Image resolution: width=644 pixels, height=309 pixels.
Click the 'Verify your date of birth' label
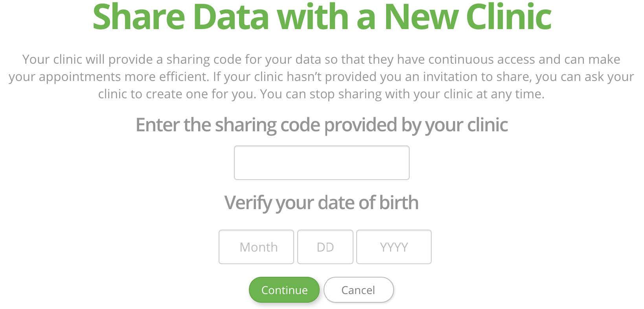321,203
